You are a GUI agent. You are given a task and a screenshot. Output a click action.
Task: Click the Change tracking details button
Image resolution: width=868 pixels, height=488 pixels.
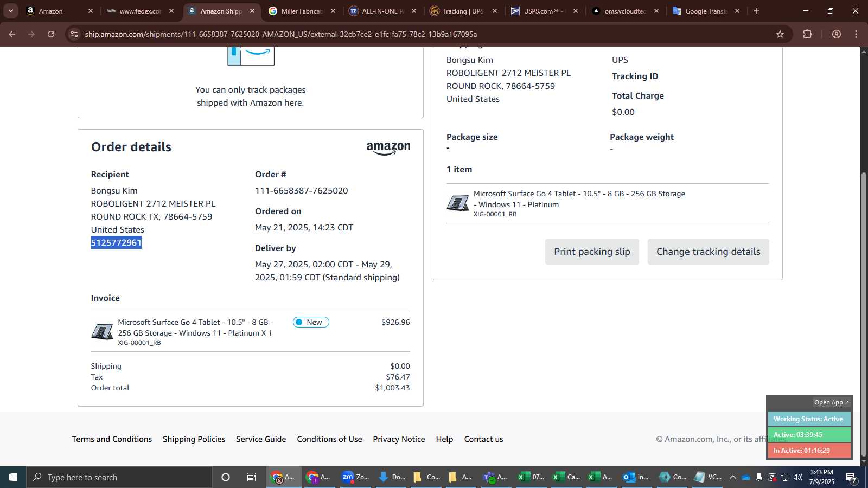point(708,252)
